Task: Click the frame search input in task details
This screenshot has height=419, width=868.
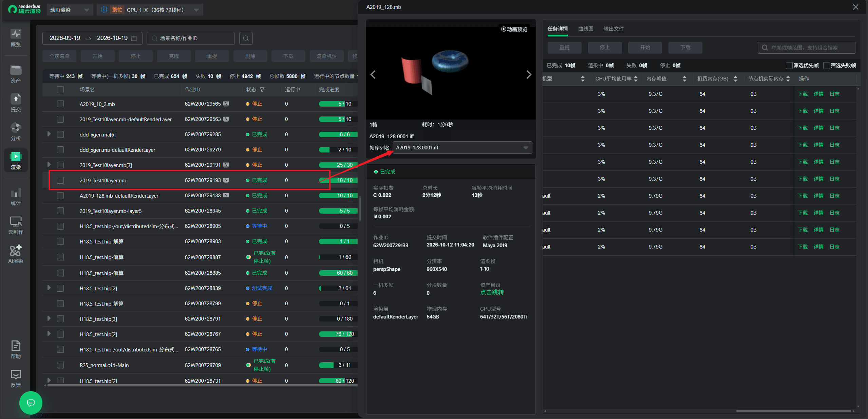Action: pyautogui.click(x=806, y=48)
